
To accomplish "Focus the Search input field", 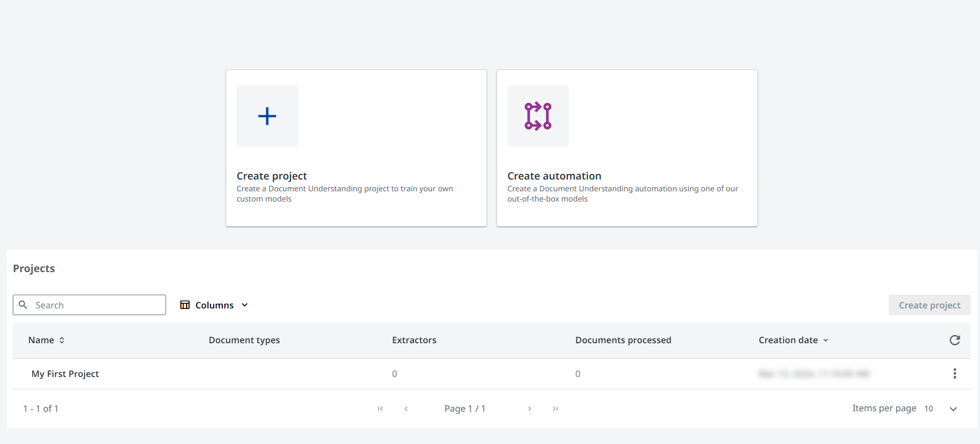I will click(x=97, y=305).
